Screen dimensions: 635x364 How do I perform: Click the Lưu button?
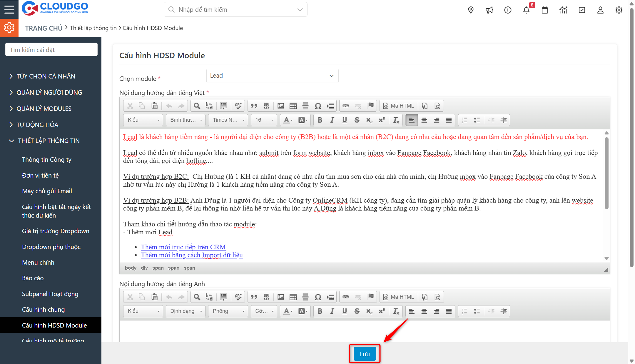(364, 354)
